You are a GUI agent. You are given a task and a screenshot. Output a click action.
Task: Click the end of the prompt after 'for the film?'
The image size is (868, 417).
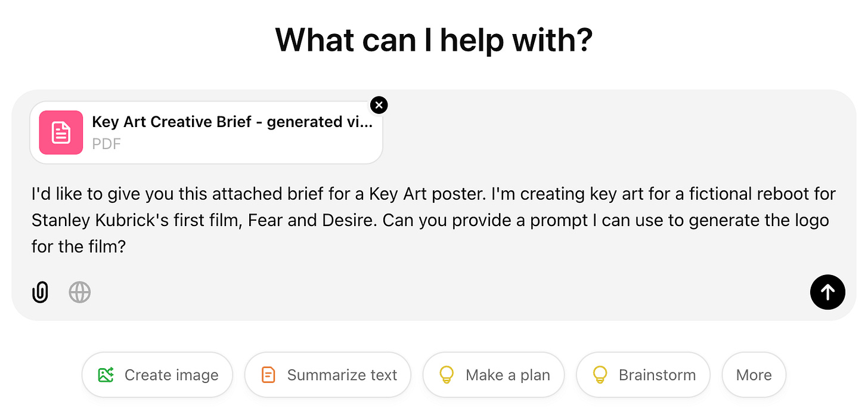point(126,246)
